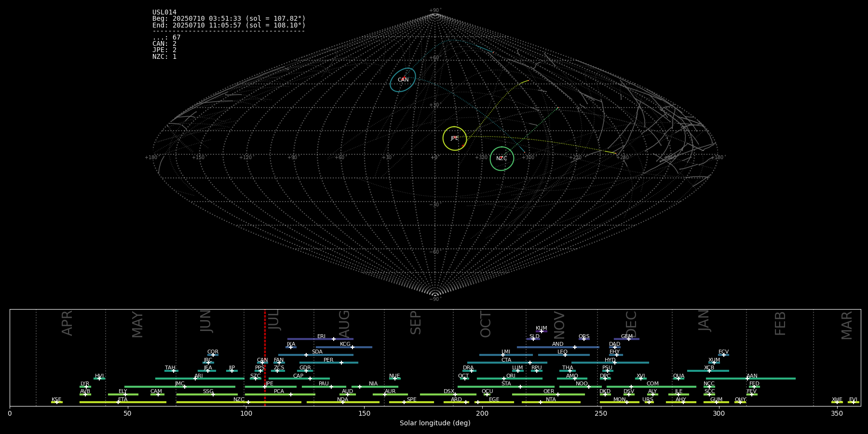
Task: Click the ORI shower label
Action: (x=511, y=376)
